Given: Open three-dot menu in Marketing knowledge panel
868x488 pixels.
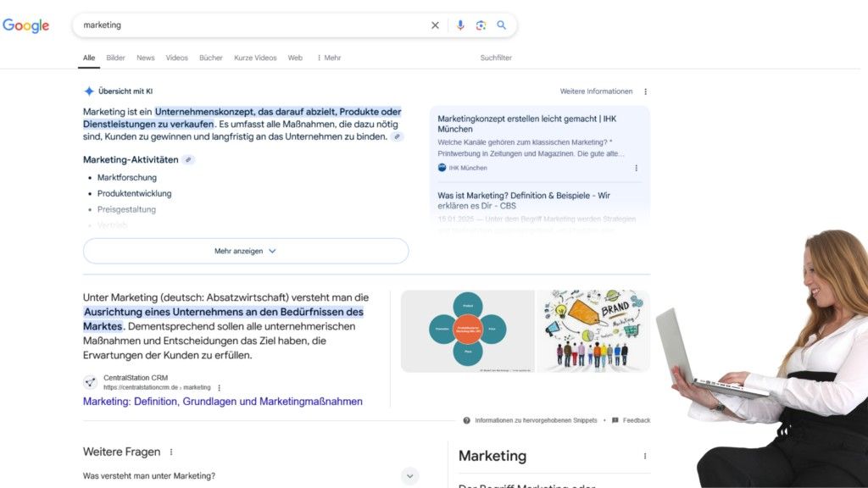Looking at the screenshot, I should pyautogui.click(x=645, y=456).
